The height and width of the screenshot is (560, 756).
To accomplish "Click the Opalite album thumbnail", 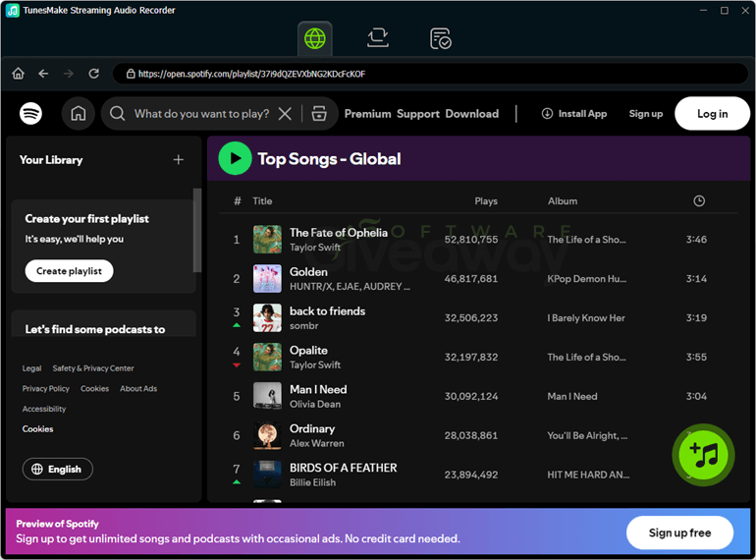I will pos(267,357).
